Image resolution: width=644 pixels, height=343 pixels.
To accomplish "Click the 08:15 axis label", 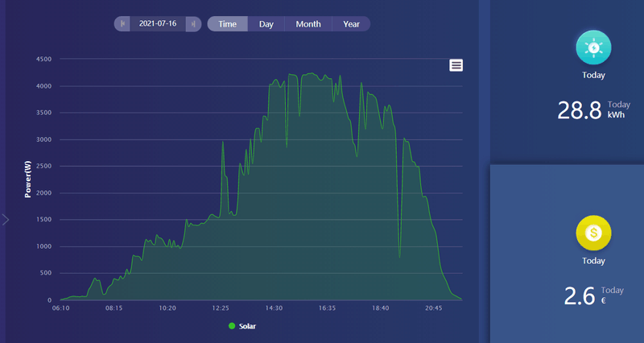I will click(x=114, y=308).
